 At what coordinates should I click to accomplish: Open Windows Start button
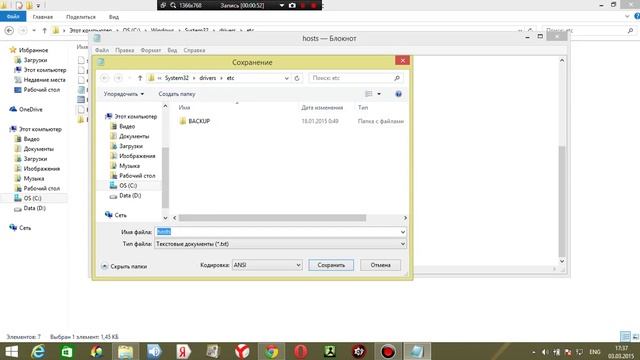click(11, 351)
